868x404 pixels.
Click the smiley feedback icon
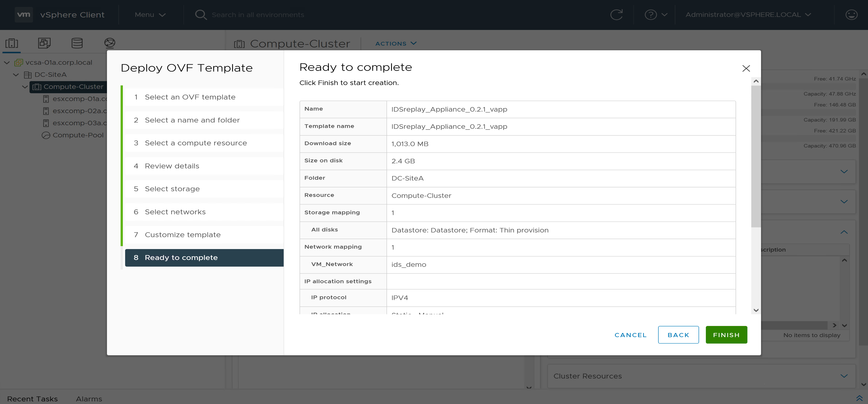[x=851, y=15]
